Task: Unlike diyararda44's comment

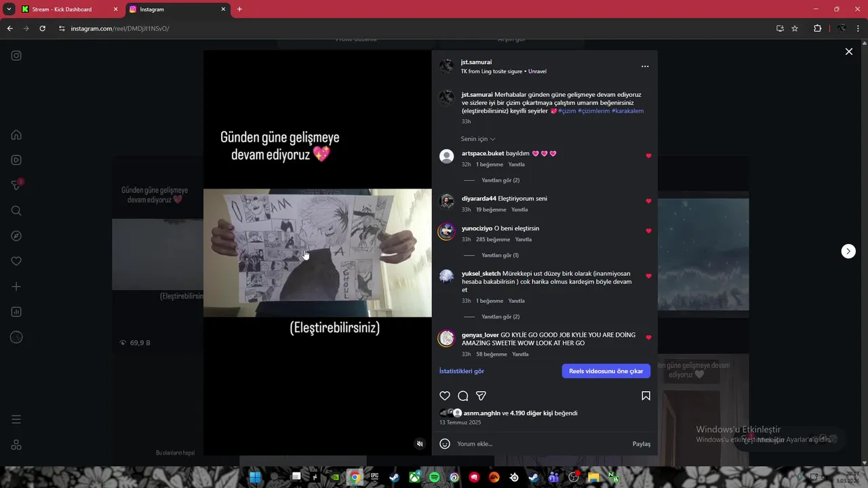Action: coord(648,201)
